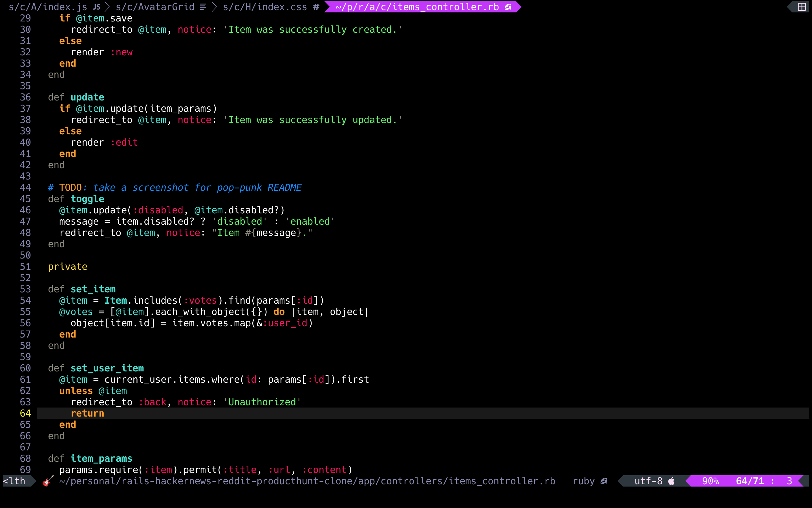Screen dimensions: 812x508
Task: Click the Ruby gem icon on active tab
Action: pos(508,7)
